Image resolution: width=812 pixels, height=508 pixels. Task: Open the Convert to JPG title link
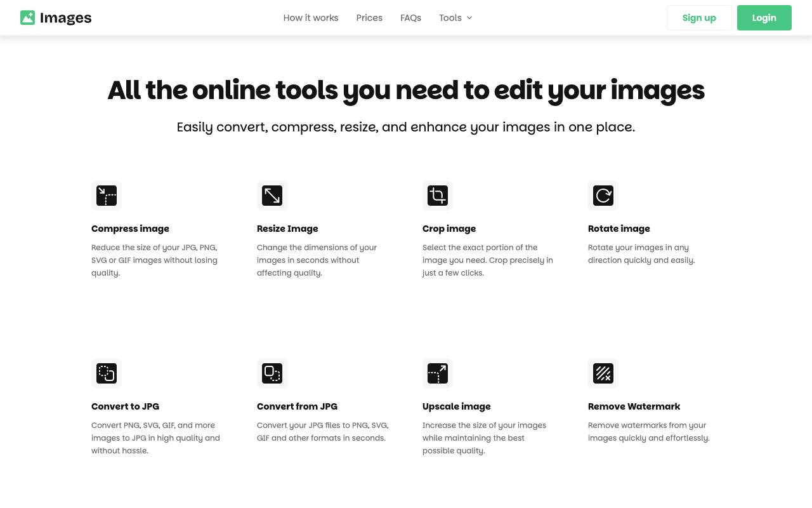click(x=125, y=406)
